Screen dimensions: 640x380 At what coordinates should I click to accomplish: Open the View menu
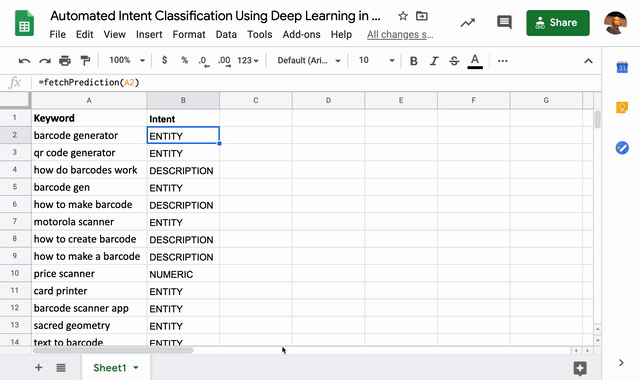[114, 35]
